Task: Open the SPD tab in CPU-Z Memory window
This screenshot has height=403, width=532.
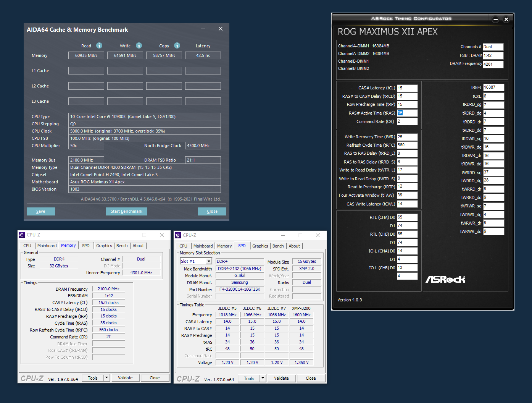Action: pos(86,246)
